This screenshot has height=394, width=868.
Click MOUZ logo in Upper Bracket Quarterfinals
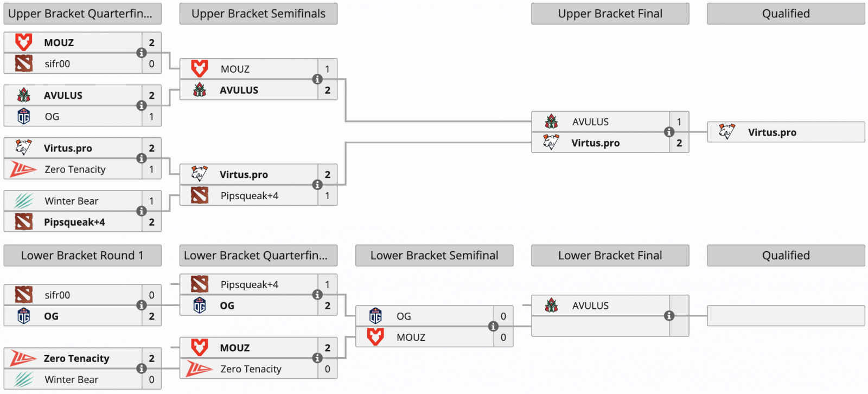(23, 42)
